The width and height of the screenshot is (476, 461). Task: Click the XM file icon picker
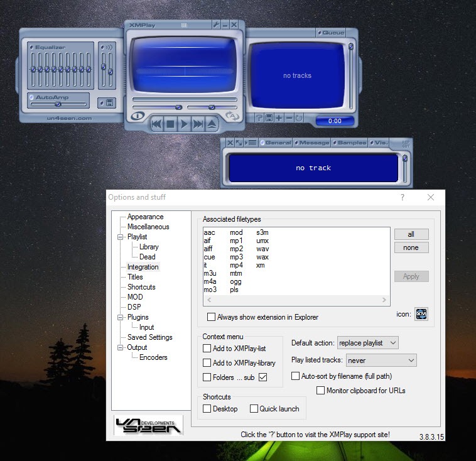click(421, 314)
